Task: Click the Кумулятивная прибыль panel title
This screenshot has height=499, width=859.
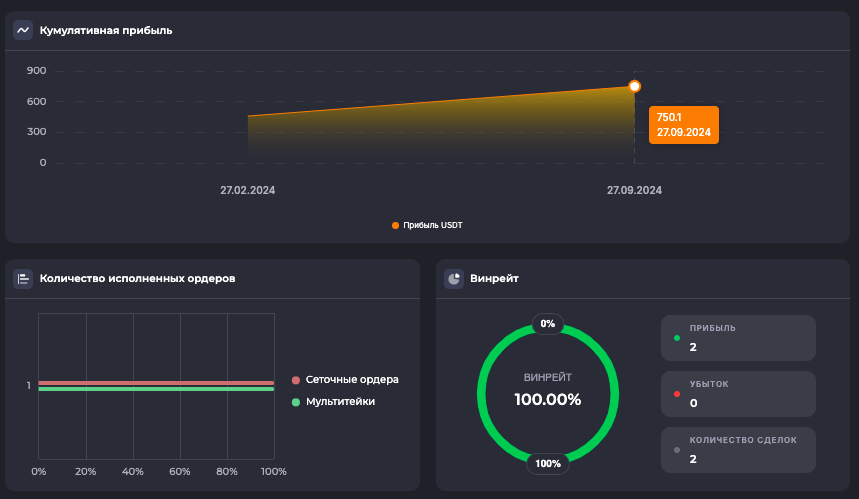Action: pyautogui.click(x=106, y=30)
